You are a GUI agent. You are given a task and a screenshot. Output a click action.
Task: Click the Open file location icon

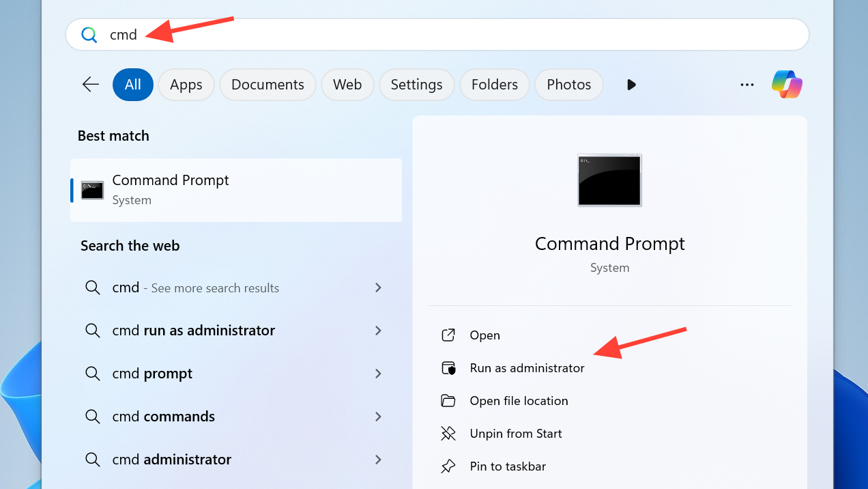[448, 400]
